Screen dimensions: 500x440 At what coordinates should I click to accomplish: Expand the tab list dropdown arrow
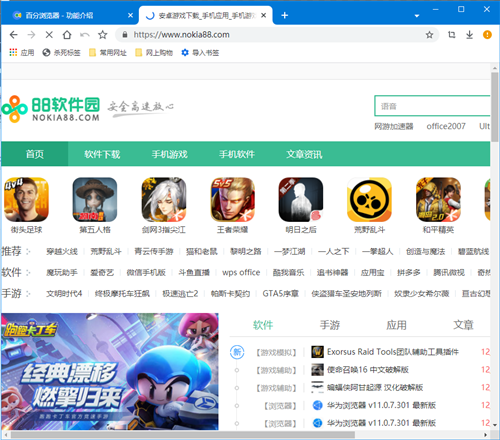[417, 16]
